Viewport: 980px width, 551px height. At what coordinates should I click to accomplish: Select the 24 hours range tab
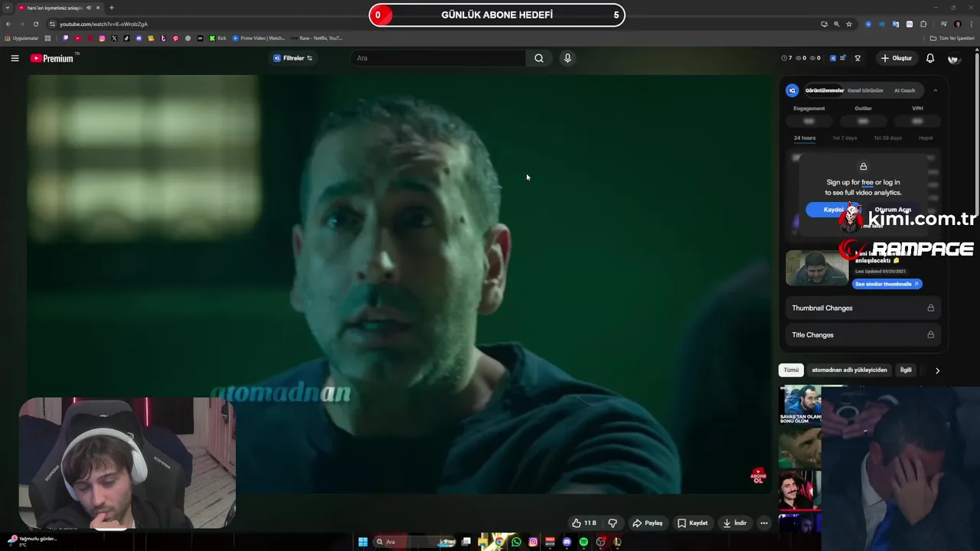click(x=805, y=139)
